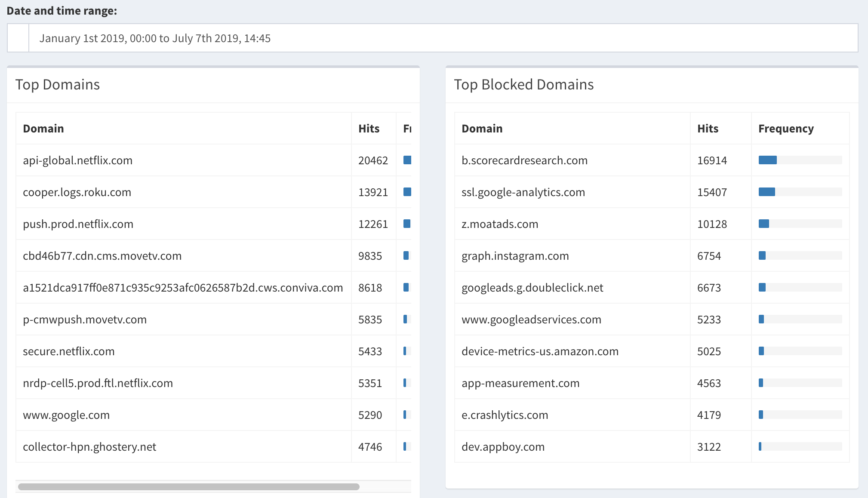Click the 20462 hits cell for Netflix
Viewport: 868px width, 498px height.
click(373, 160)
